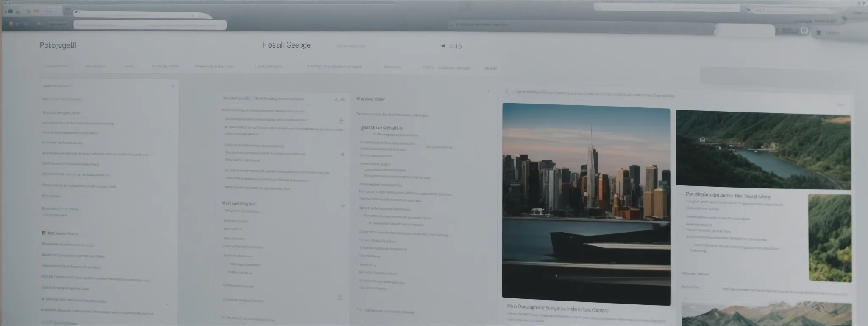Click the Heeali Geeoge page heading

click(287, 45)
